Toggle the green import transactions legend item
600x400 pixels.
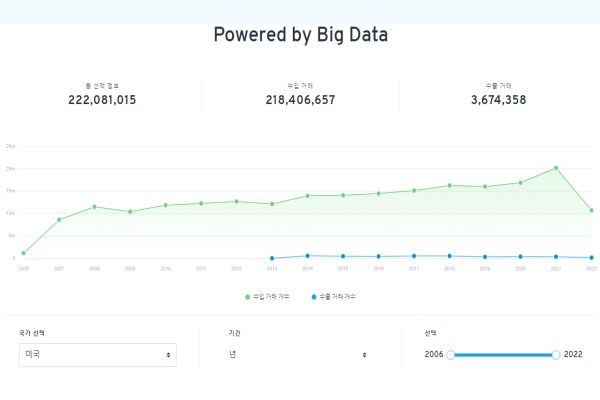point(272,297)
